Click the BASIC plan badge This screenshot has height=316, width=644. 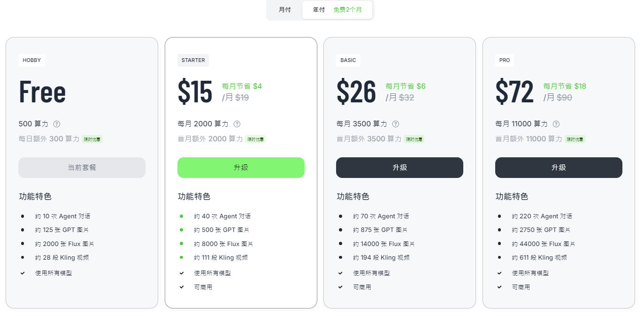pyautogui.click(x=348, y=60)
